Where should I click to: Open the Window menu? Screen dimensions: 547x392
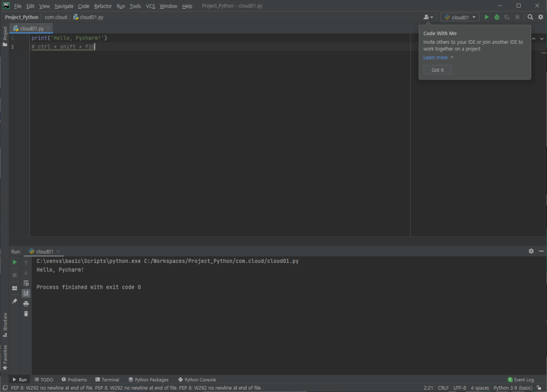tap(168, 6)
